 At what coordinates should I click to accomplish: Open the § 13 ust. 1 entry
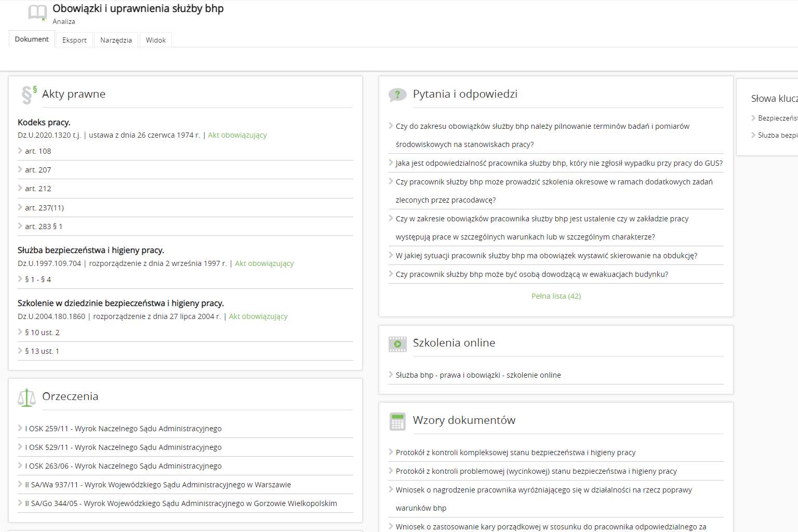[x=42, y=351]
